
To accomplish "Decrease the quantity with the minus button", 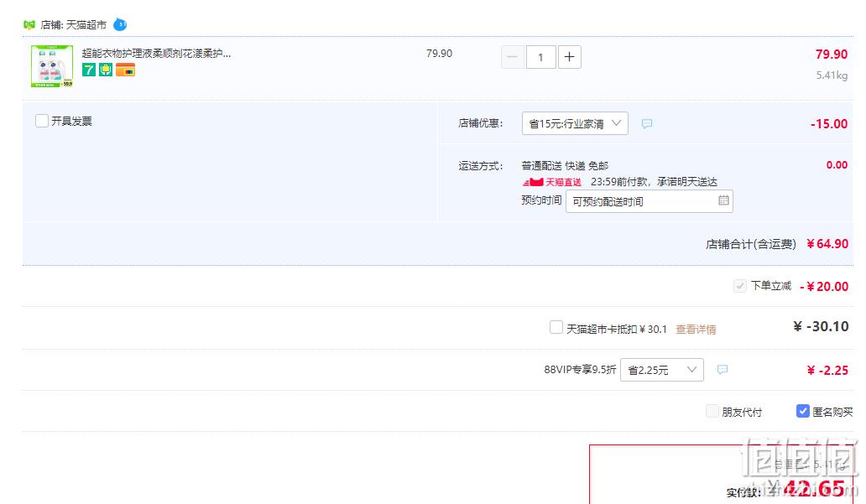I will (513, 57).
